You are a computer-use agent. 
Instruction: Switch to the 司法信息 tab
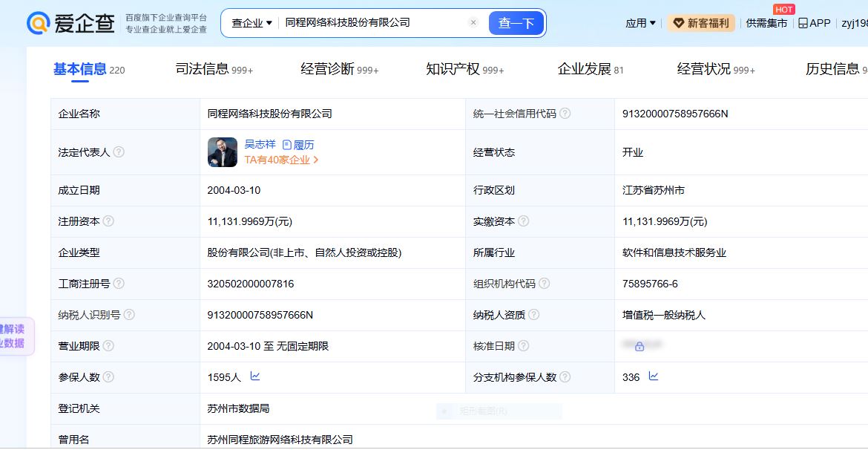point(214,69)
